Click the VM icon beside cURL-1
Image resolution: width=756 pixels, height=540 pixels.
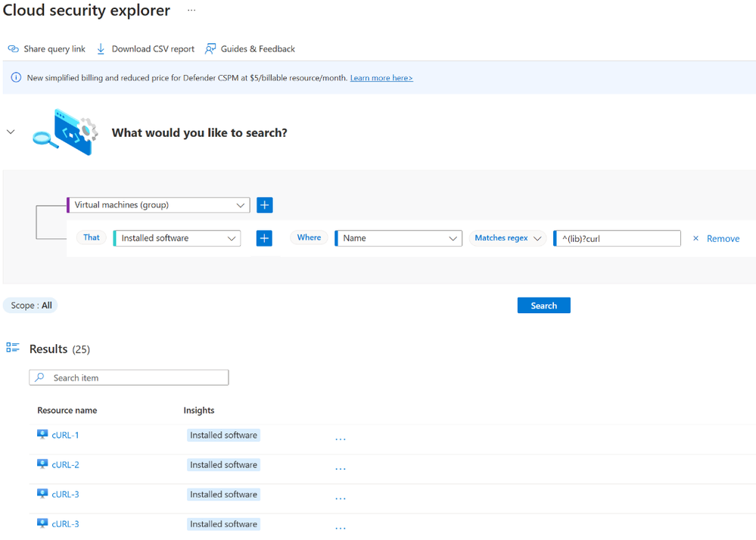42,435
